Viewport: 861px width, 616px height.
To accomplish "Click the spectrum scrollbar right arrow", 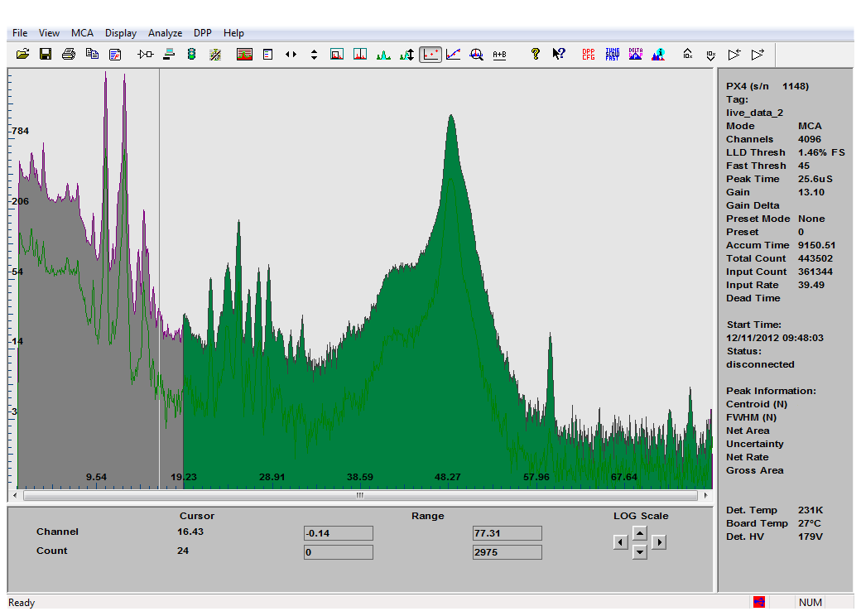I will click(x=705, y=495).
